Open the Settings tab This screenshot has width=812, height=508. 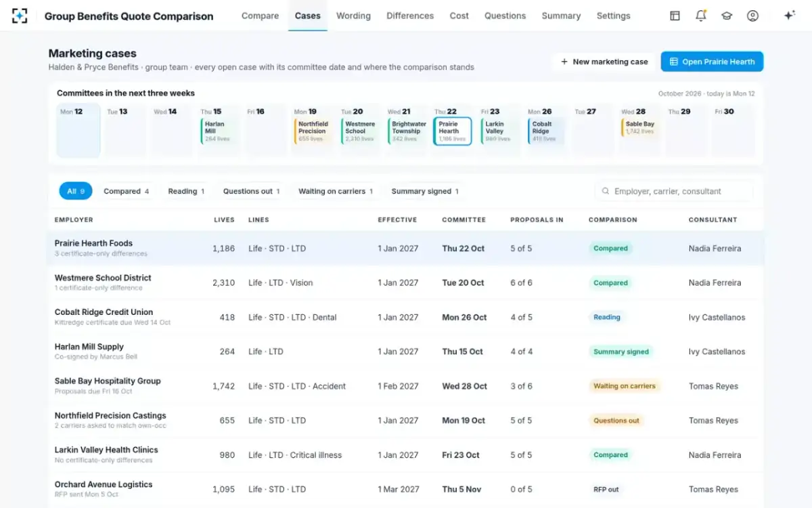613,16
